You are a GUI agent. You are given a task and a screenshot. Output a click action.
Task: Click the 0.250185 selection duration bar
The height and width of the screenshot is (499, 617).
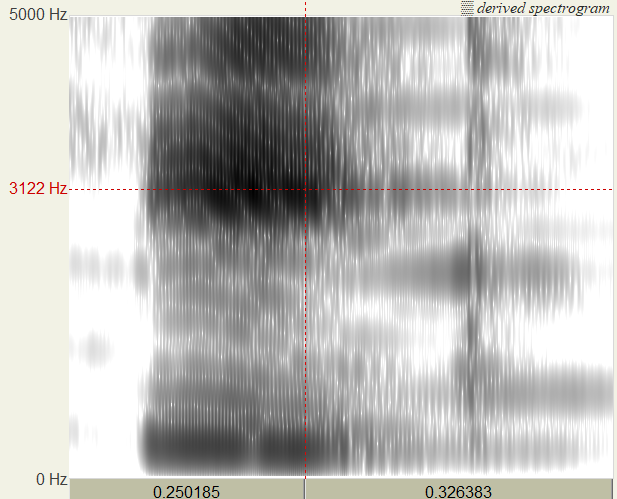(x=187, y=490)
